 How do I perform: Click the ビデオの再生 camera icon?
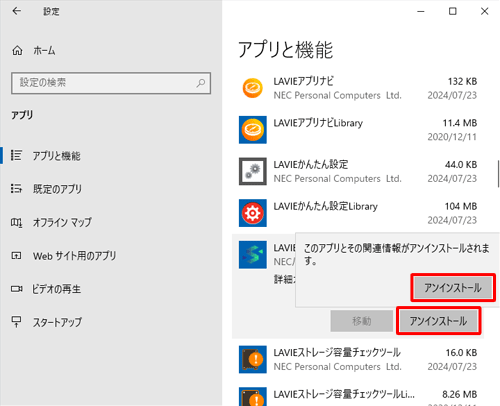(16, 289)
